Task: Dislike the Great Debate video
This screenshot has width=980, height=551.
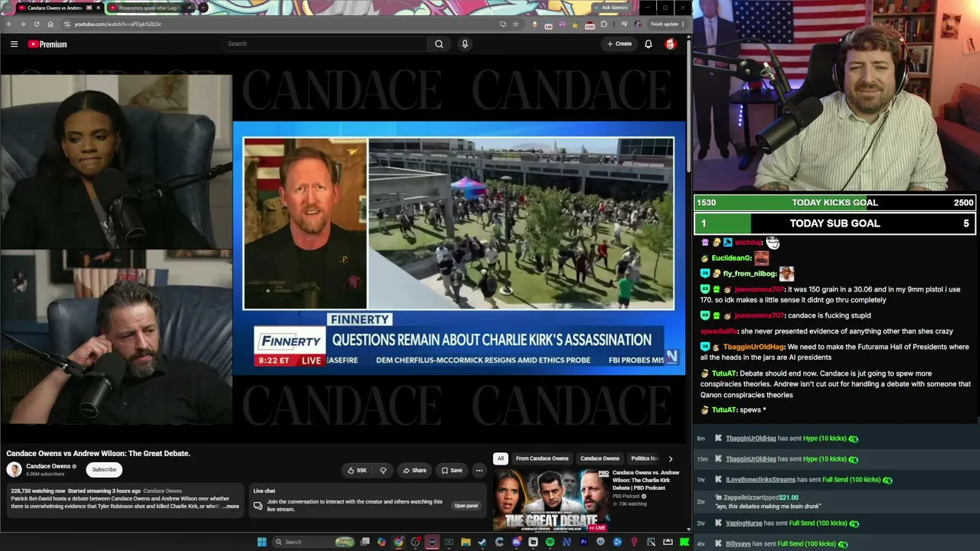Action: 383,470
